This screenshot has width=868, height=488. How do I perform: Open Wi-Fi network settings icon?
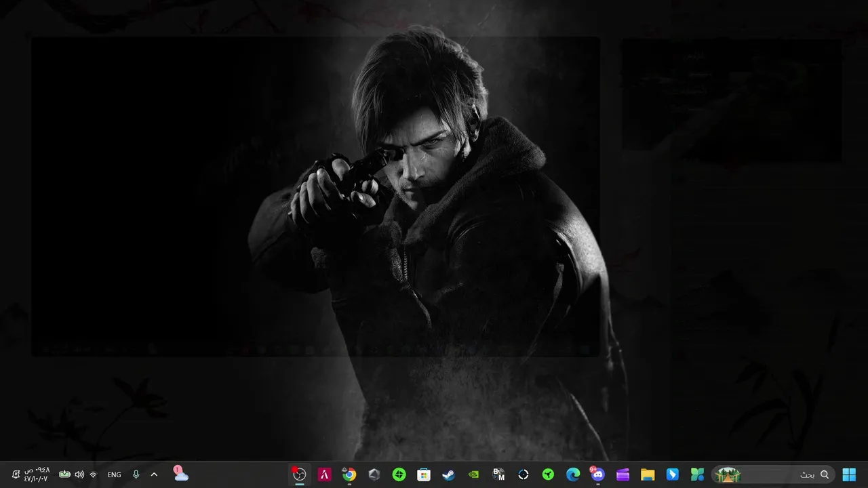[x=93, y=474]
